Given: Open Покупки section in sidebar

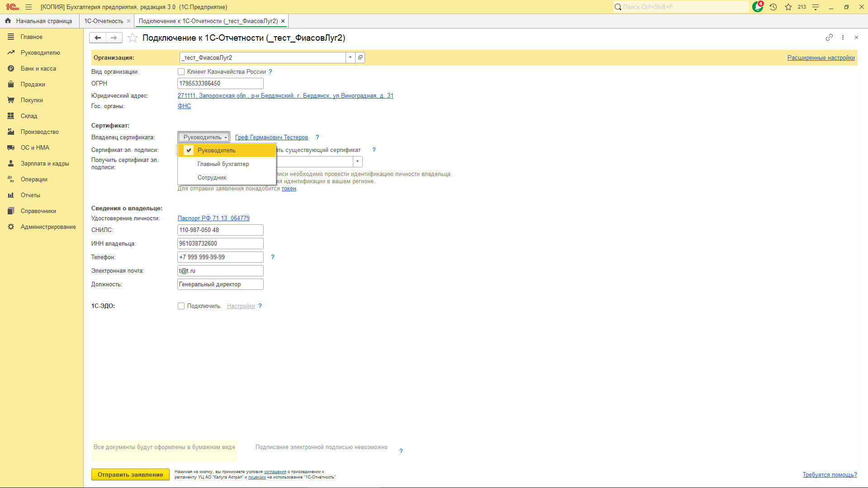Looking at the screenshot, I should (42, 100).
